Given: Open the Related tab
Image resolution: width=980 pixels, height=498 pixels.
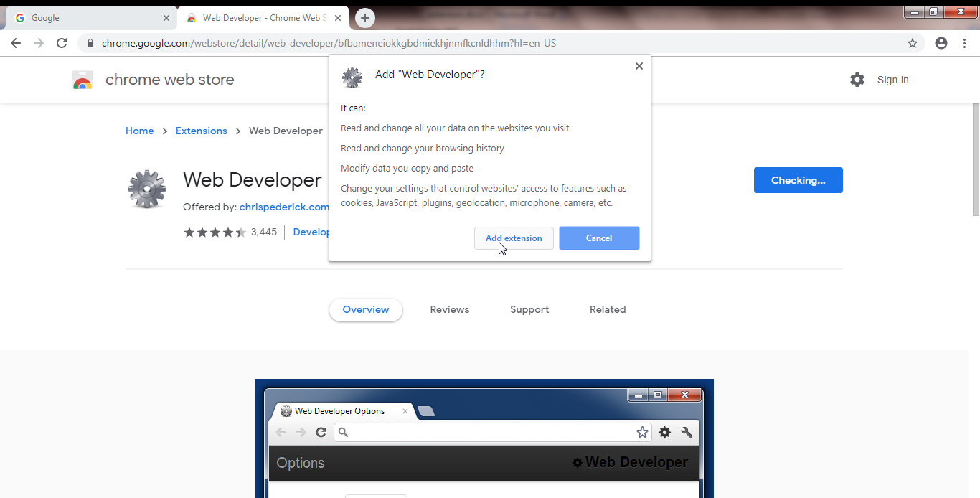Looking at the screenshot, I should coord(608,309).
